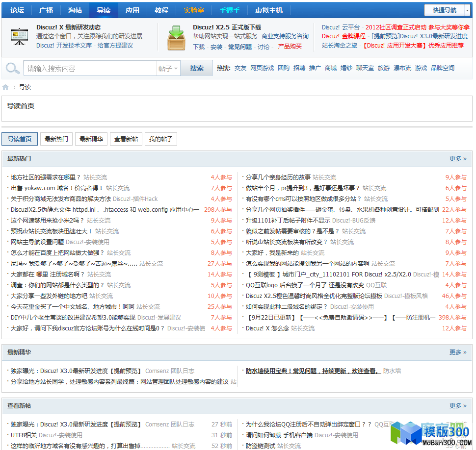The width and height of the screenshot is (476, 450).
Task: Go to the 淘帖 navigation tab
Action: (x=75, y=10)
